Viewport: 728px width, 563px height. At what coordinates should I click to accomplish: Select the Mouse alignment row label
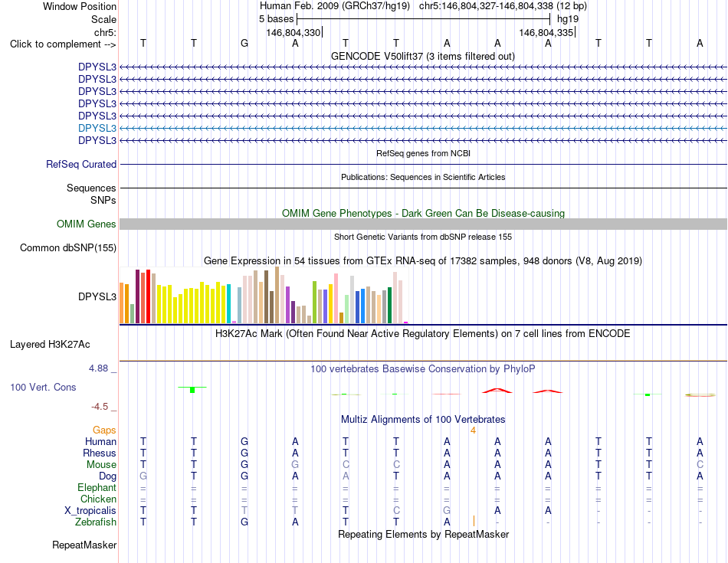click(x=101, y=465)
